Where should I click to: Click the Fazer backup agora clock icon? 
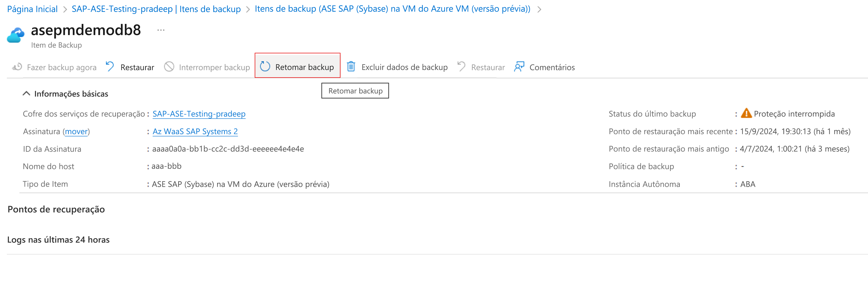(17, 67)
